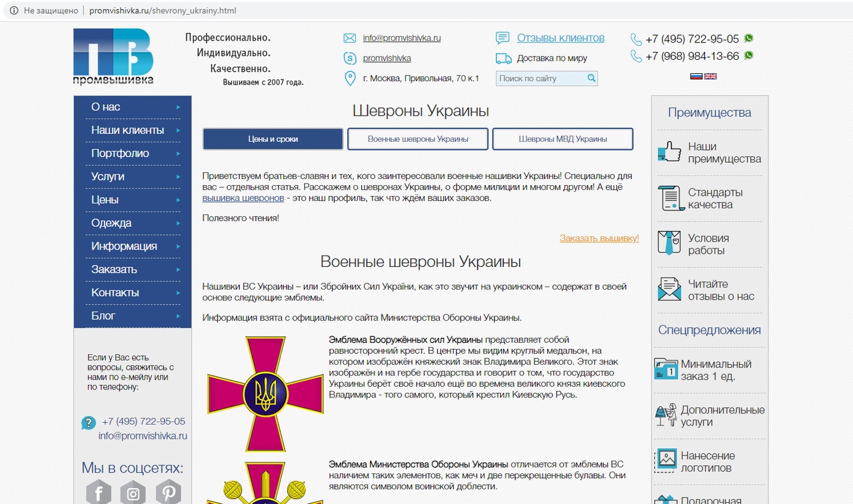Screen dimensions: 853x504
Task: Click address г. Москва, Привольная, 70 к.1
Action: 421,78
